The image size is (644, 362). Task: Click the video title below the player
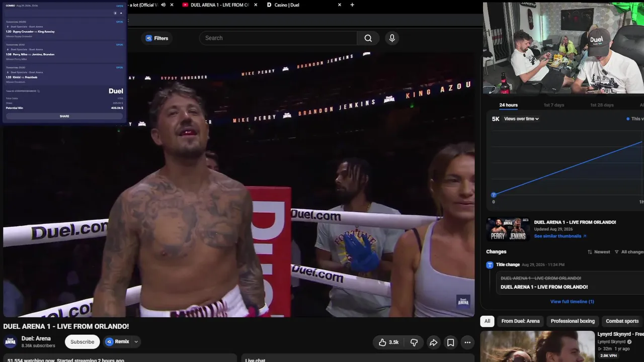66,326
